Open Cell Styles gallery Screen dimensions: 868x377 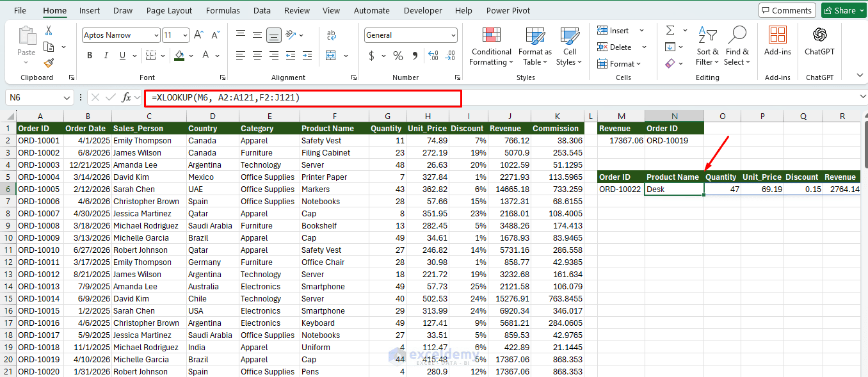coord(569,47)
